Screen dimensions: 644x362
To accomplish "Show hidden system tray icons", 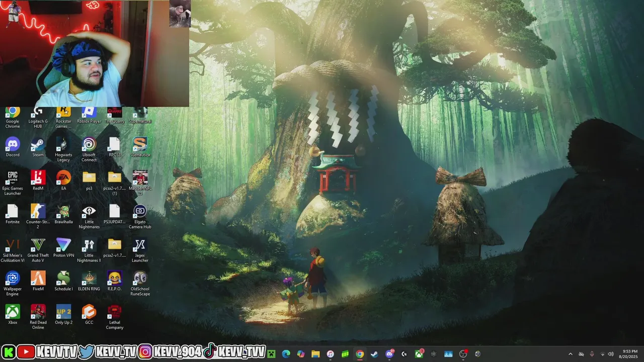I will [x=570, y=354].
